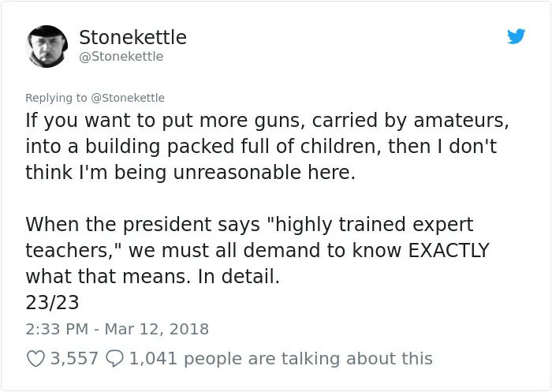The width and height of the screenshot is (552, 392).
Task: Click the "what that means. In detail." line
Action: pyautogui.click(x=152, y=277)
